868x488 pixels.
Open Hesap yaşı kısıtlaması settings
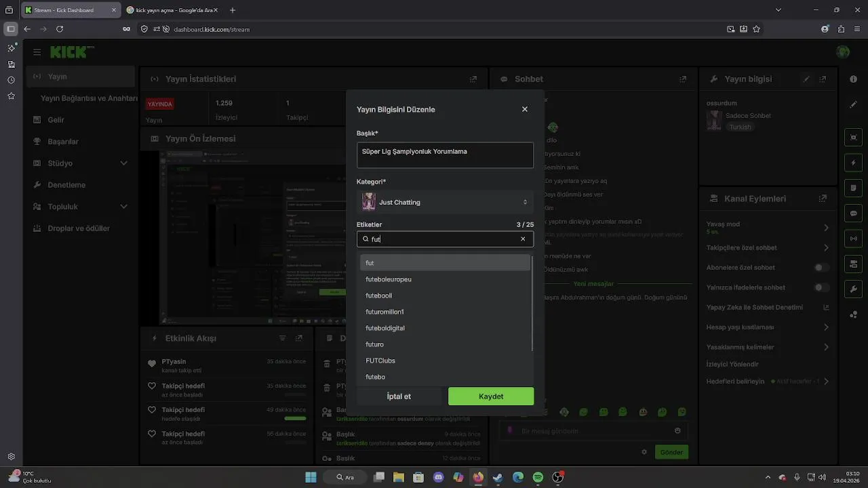coord(768,327)
